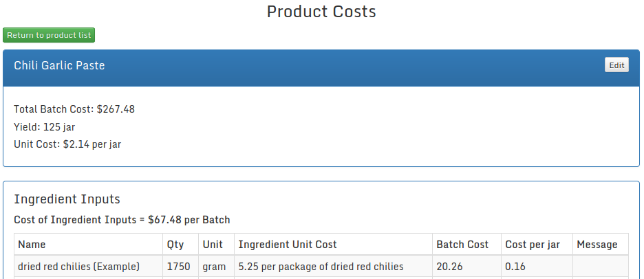The height and width of the screenshot is (279, 644).
Task: Select the Batch Cost column header
Action: 462,245
